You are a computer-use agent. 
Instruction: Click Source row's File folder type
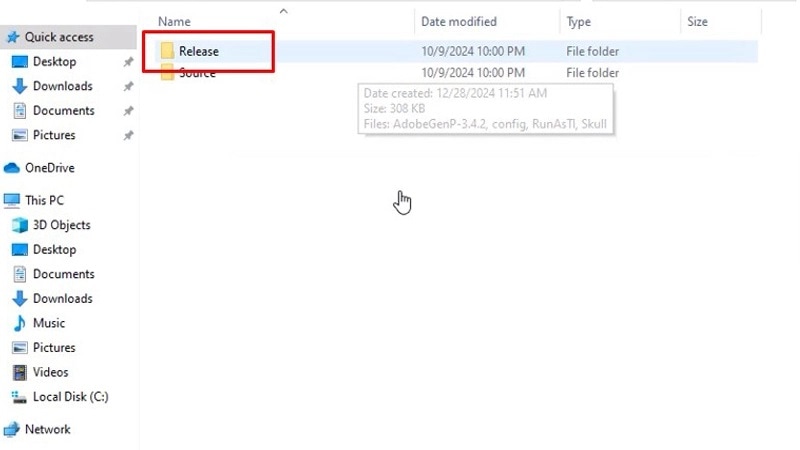pos(592,73)
